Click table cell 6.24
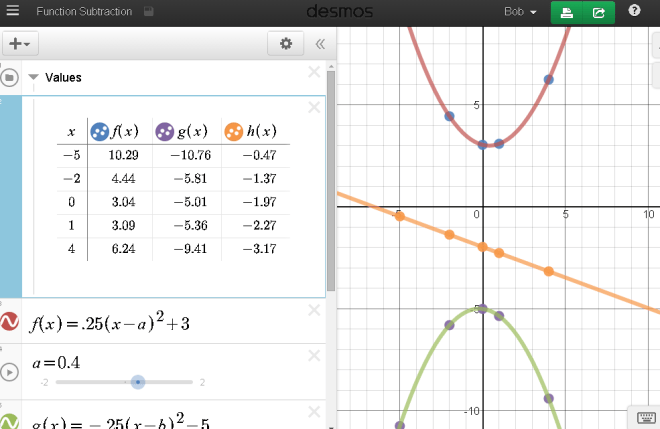The image size is (660, 429). (123, 249)
